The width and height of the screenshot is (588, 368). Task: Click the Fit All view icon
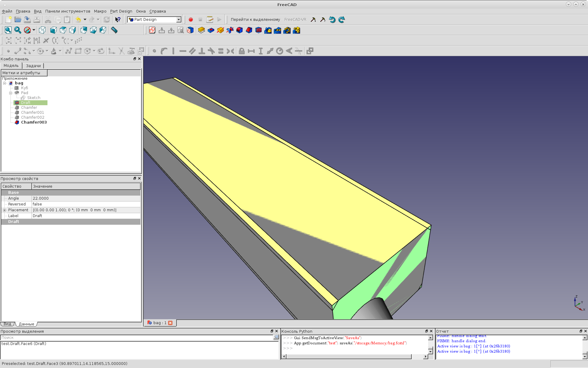[8, 30]
